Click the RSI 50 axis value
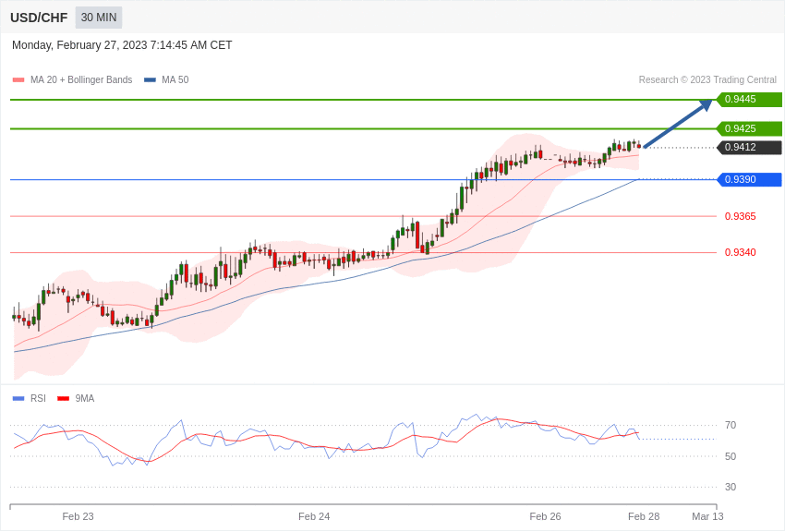Screen dimensions: 785x532 tap(731, 456)
